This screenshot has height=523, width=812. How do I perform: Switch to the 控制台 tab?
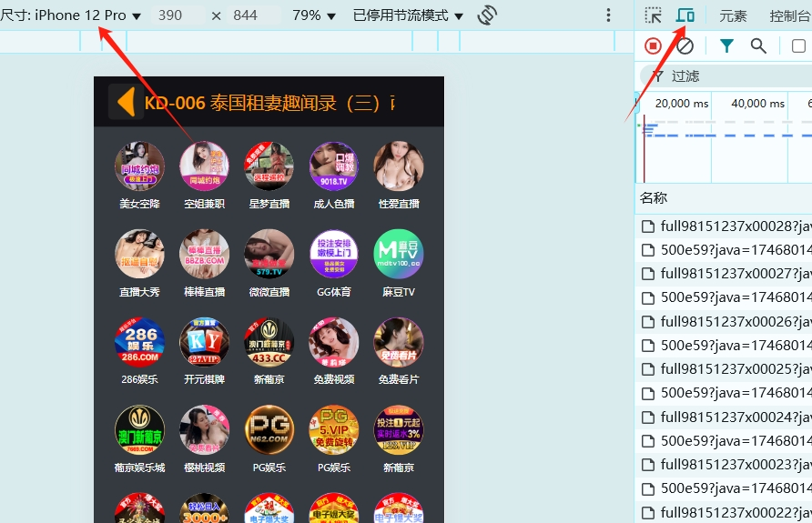point(790,16)
